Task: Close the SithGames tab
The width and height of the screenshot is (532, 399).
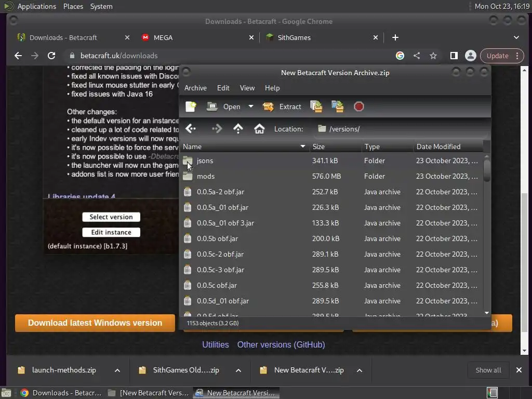Action: point(376,37)
